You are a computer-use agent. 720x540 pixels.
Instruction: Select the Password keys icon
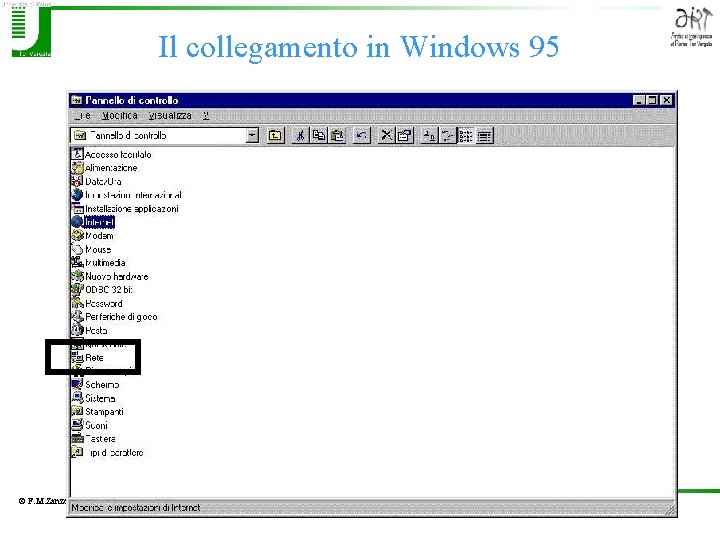[x=77, y=303]
